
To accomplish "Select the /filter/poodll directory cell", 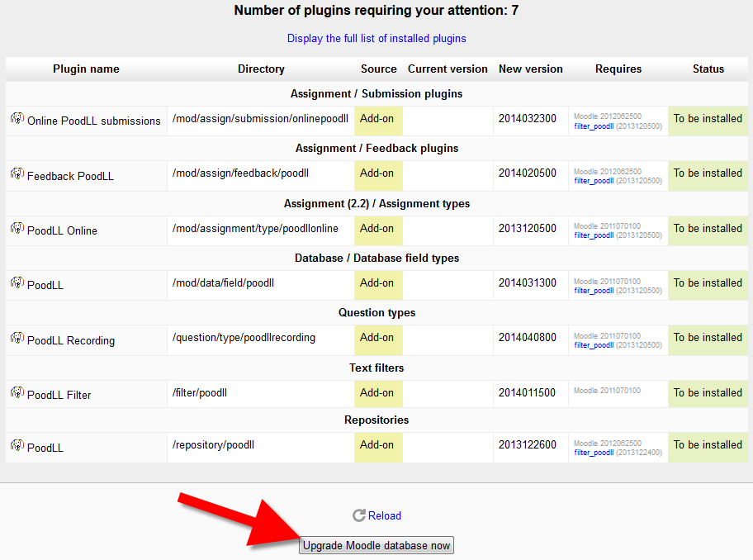I will (x=200, y=392).
